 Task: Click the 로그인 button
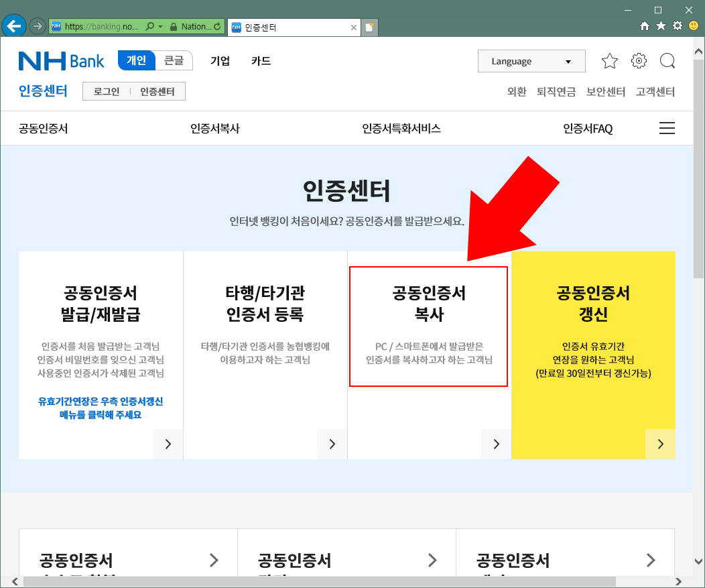(105, 91)
